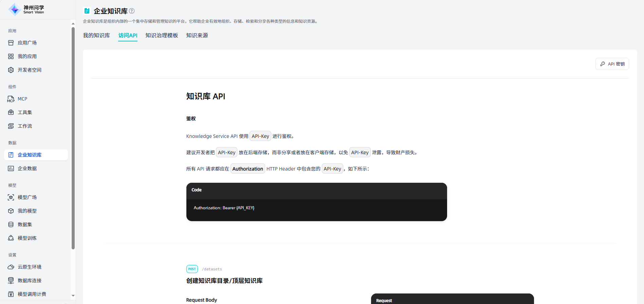
Task: Open the MCP component icon
Action: pyautogui.click(x=11, y=99)
